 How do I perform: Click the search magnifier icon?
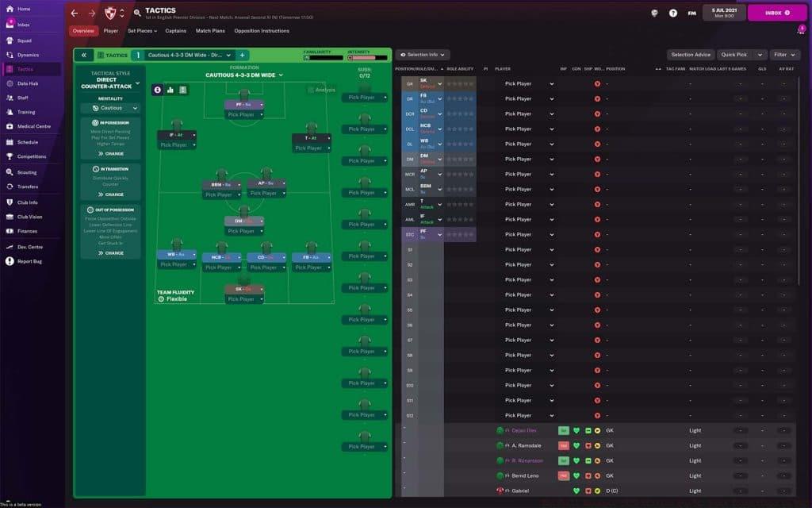point(137,13)
